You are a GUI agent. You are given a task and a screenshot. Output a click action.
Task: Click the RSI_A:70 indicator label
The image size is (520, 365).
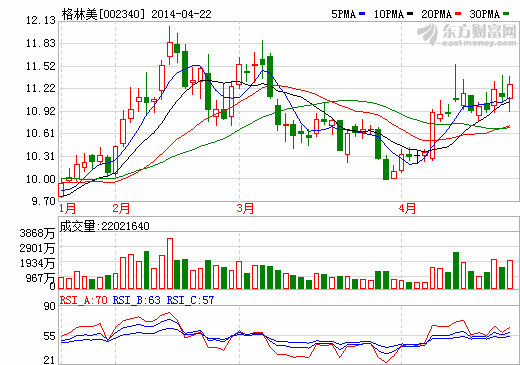tap(83, 300)
